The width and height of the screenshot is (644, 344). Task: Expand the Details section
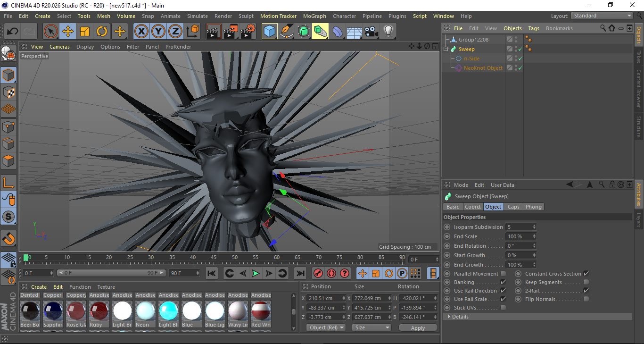point(449,317)
